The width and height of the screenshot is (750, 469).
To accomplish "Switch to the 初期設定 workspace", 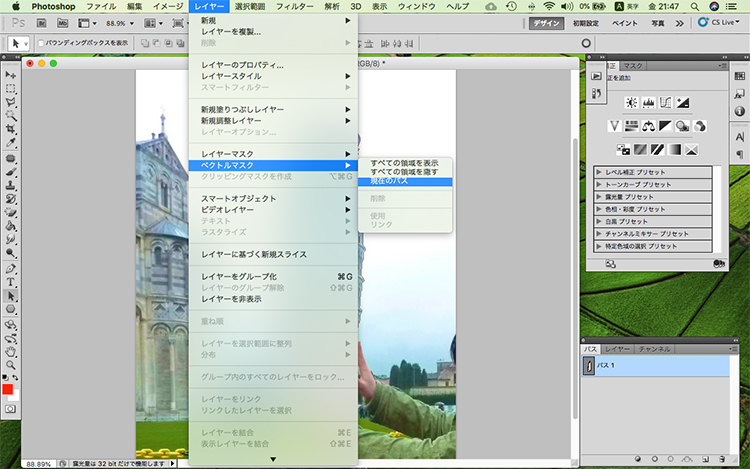I will click(x=586, y=23).
